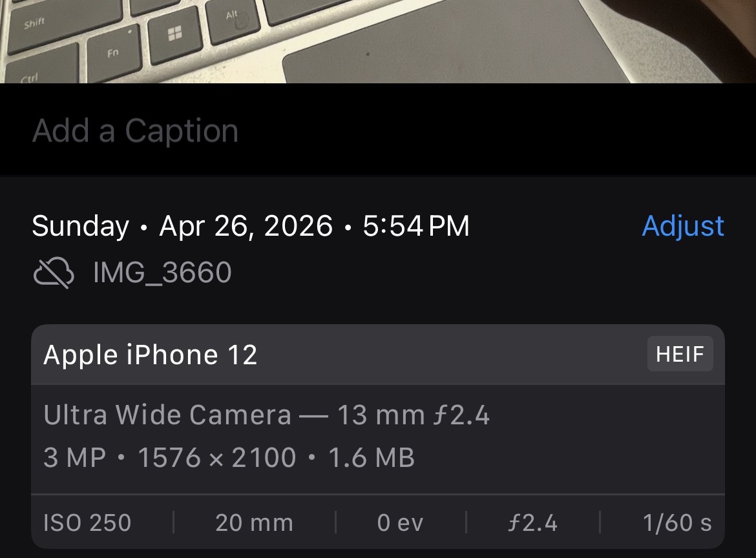756x558 pixels.
Task: Tap the crossed-out cloud sync icon
Action: (x=53, y=273)
